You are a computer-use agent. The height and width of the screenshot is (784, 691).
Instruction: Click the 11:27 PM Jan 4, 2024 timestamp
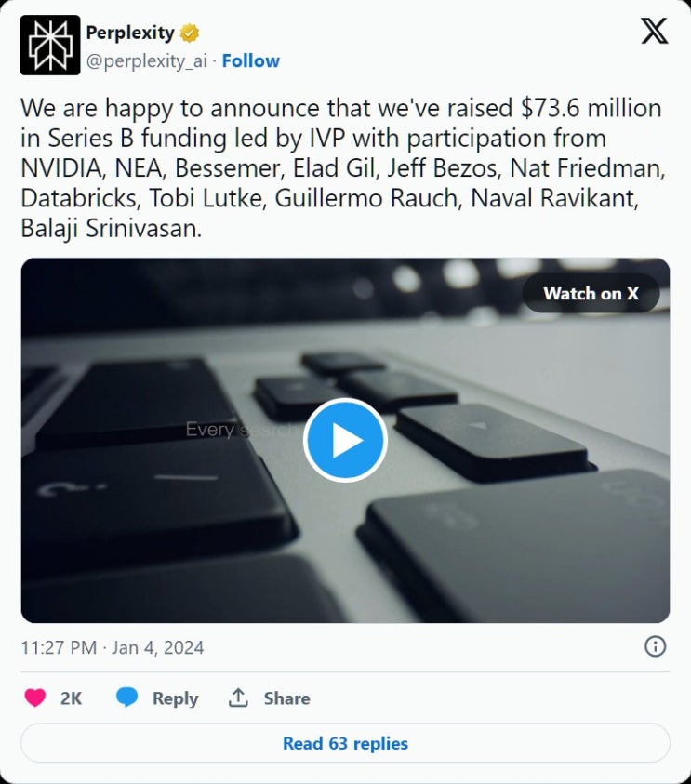[113, 647]
